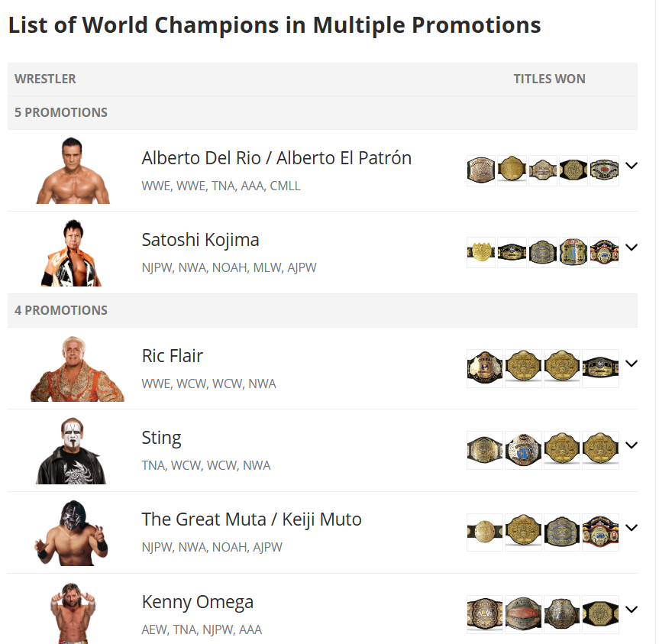Expand Satoshi Kojima row chevron
This screenshot has width=659, height=644.
(x=631, y=247)
